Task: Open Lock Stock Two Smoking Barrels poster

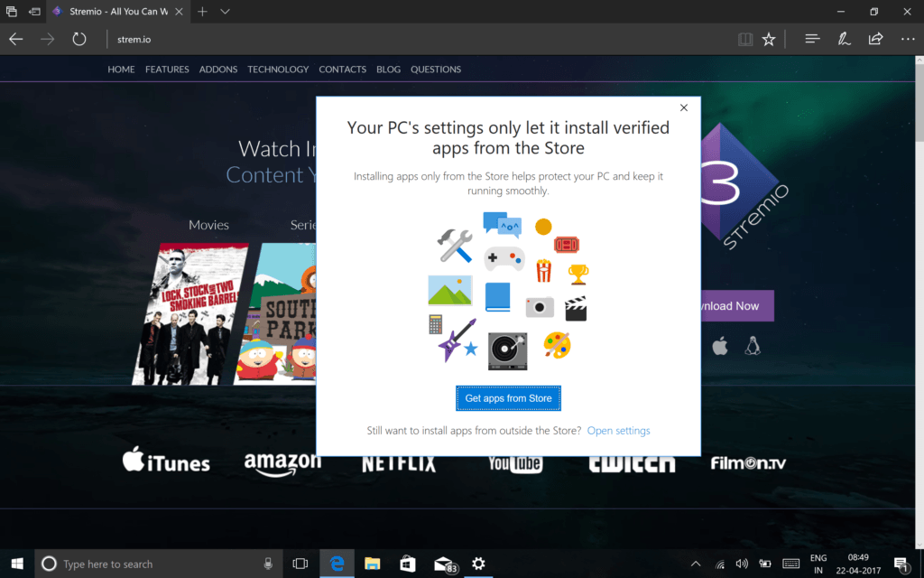Action: click(x=189, y=313)
